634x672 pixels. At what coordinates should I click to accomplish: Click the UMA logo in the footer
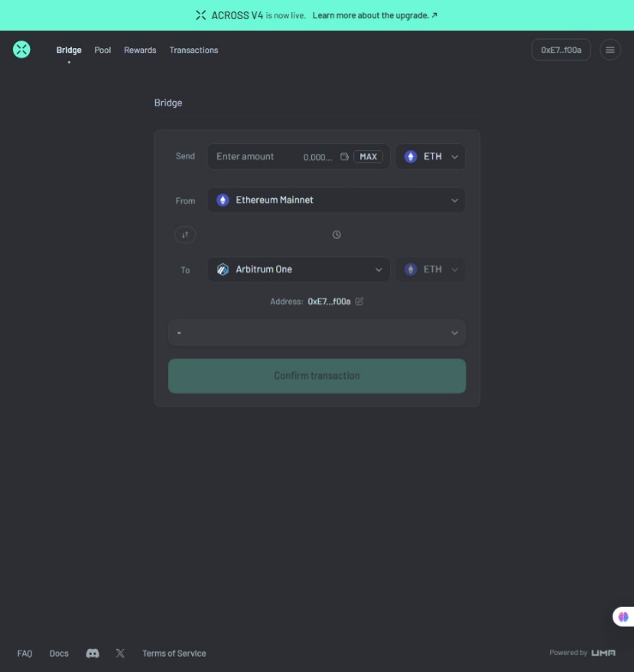pos(603,653)
